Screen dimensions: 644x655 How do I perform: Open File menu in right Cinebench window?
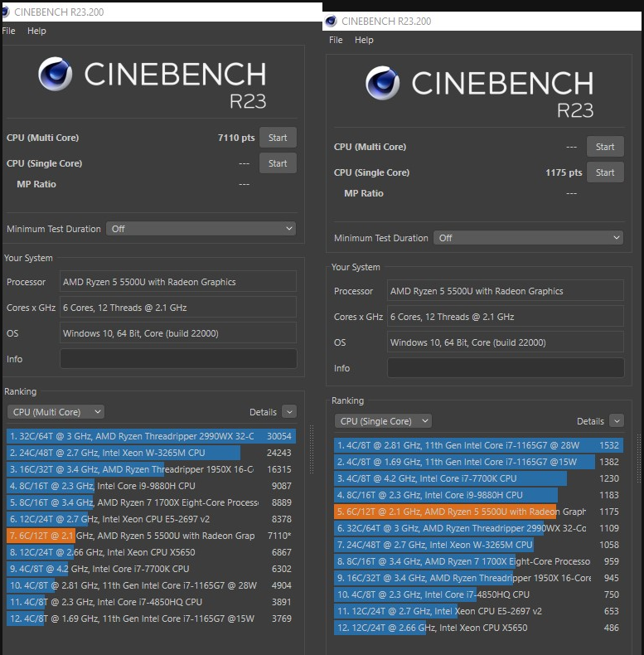(x=336, y=40)
